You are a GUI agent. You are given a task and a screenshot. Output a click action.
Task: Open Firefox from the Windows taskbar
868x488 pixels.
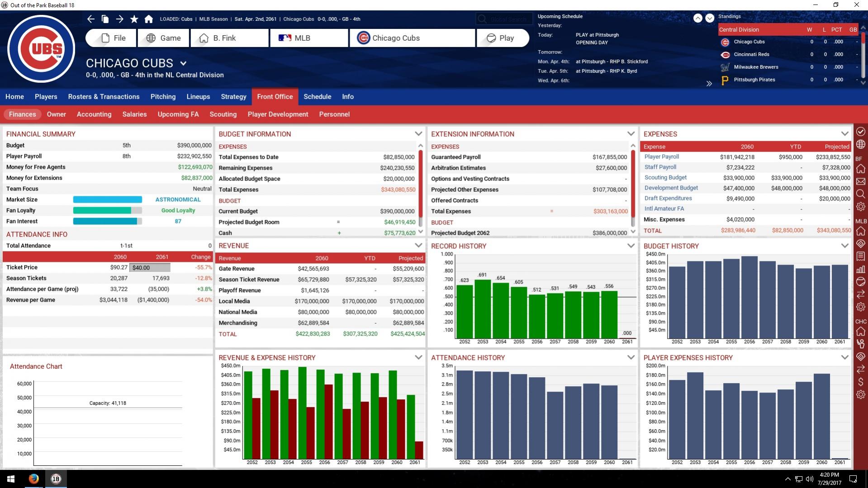(x=33, y=479)
